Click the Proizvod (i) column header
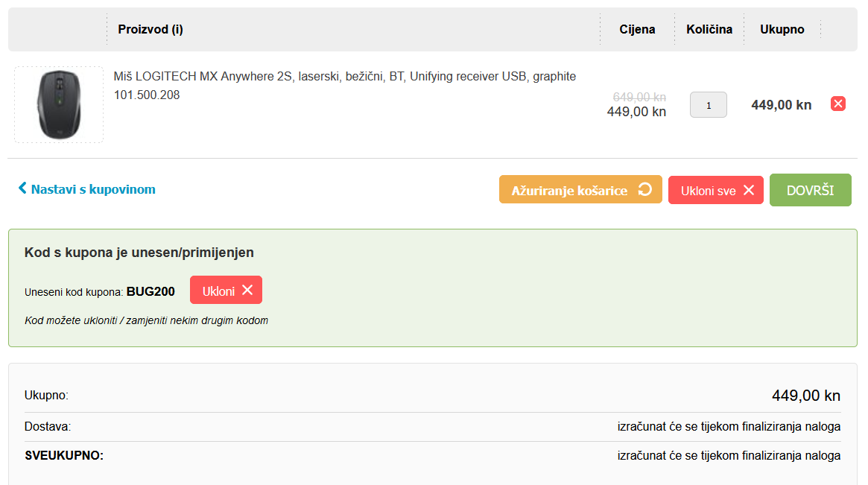This screenshot has width=868, height=485. coord(151,29)
